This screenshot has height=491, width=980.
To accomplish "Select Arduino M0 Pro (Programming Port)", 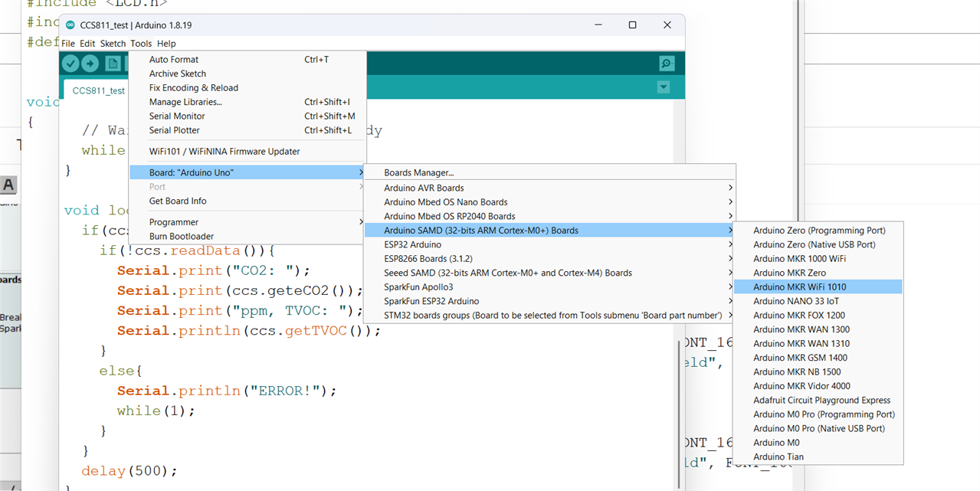I will [x=818, y=414].
